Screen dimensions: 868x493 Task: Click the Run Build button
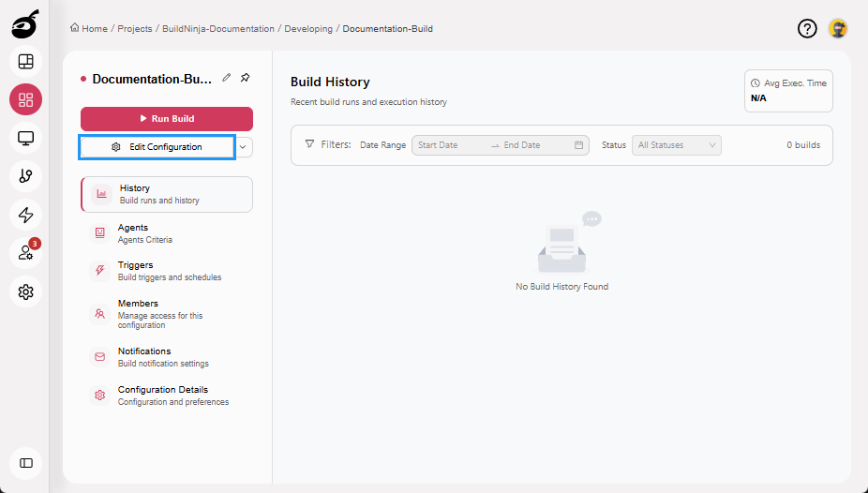coord(167,118)
